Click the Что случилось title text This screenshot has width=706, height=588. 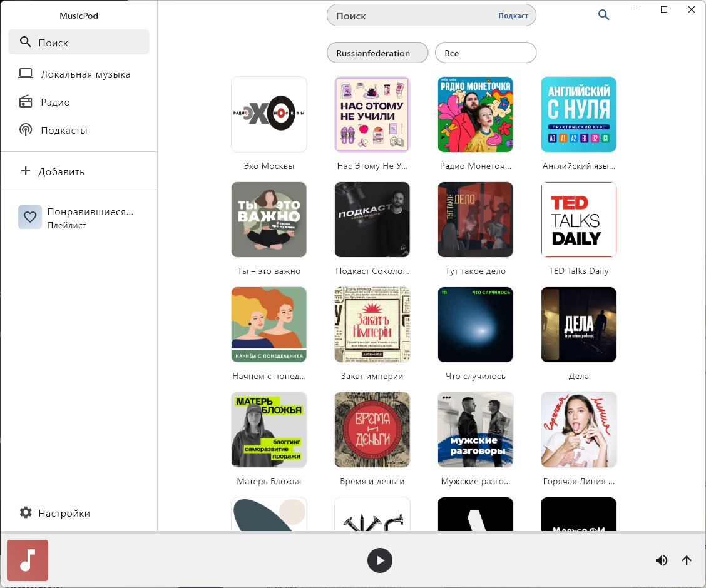pyautogui.click(x=476, y=376)
